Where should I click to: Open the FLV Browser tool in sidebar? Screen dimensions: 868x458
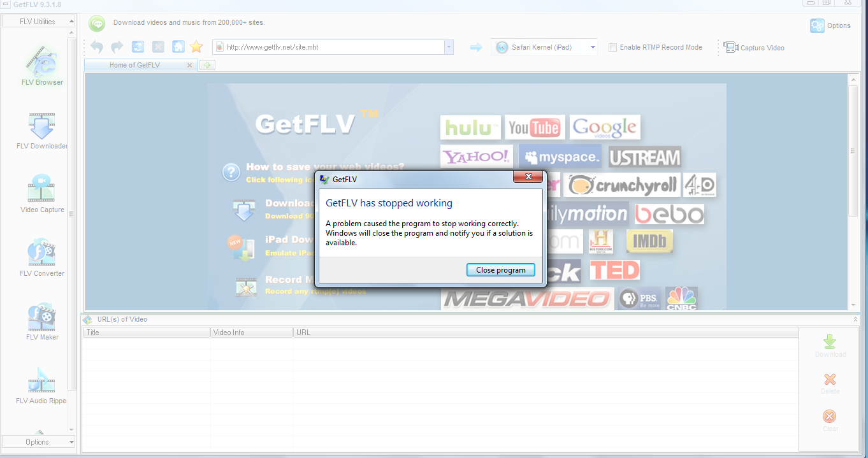pos(41,66)
